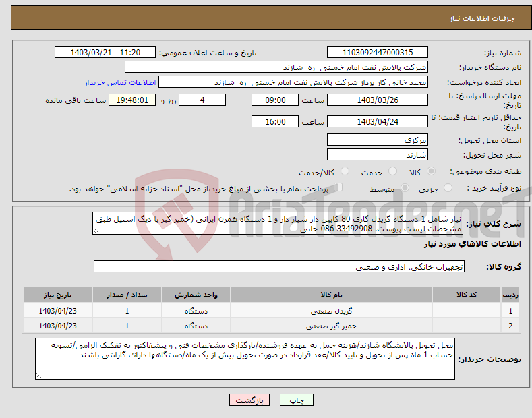Click the resize handle of the buyer notes textarea
532x418 pixels.
tap(39, 376)
